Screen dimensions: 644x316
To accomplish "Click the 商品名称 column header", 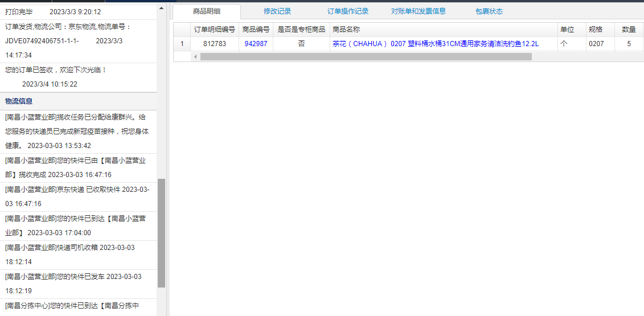I will [444, 30].
